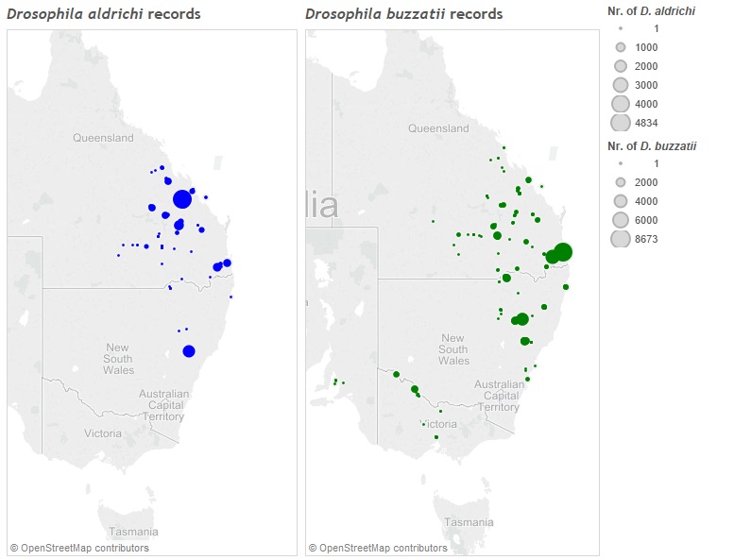Click the largest green marker on buzzatii map
The height and width of the screenshot is (560, 734).
[563, 251]
